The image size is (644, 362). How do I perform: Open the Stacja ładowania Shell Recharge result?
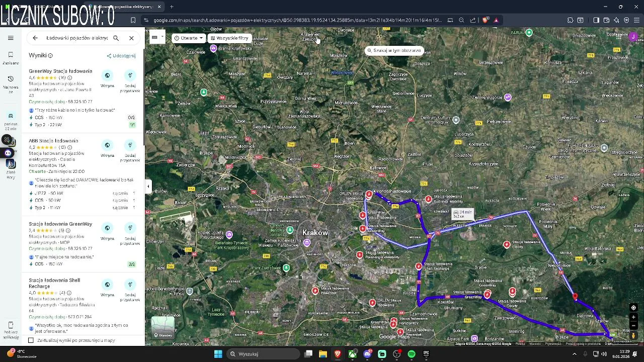54,283
